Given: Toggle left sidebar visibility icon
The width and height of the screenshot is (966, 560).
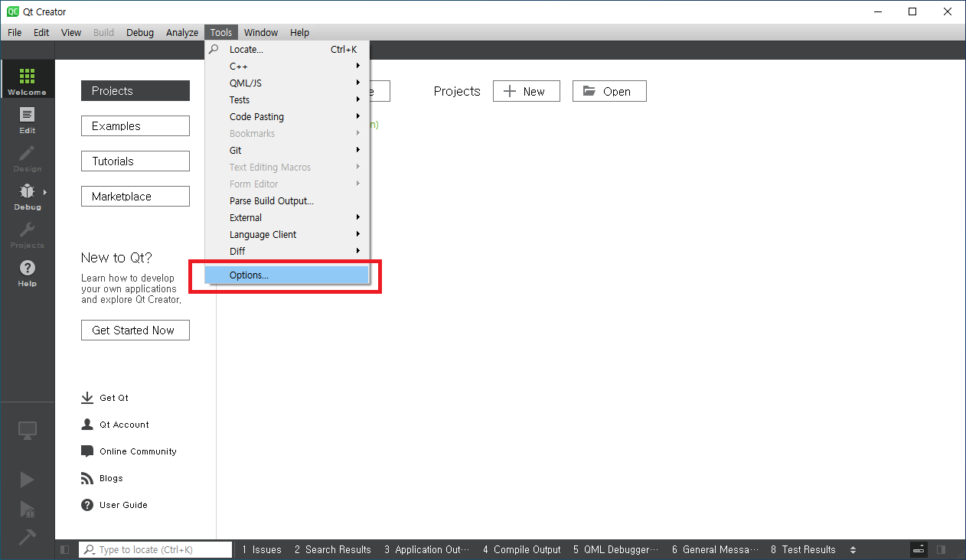Looking at the screenshot, I should (64, 549).
